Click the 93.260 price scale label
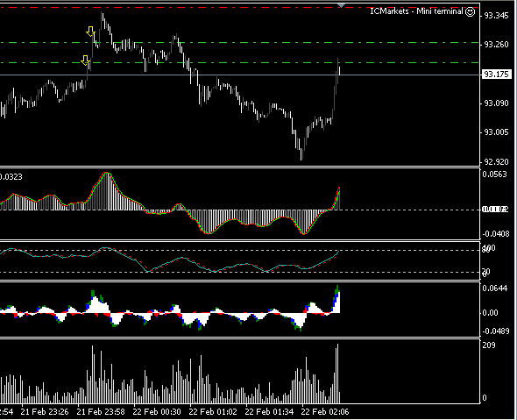This screenshot has width=517, height=420. pos(496,45)
